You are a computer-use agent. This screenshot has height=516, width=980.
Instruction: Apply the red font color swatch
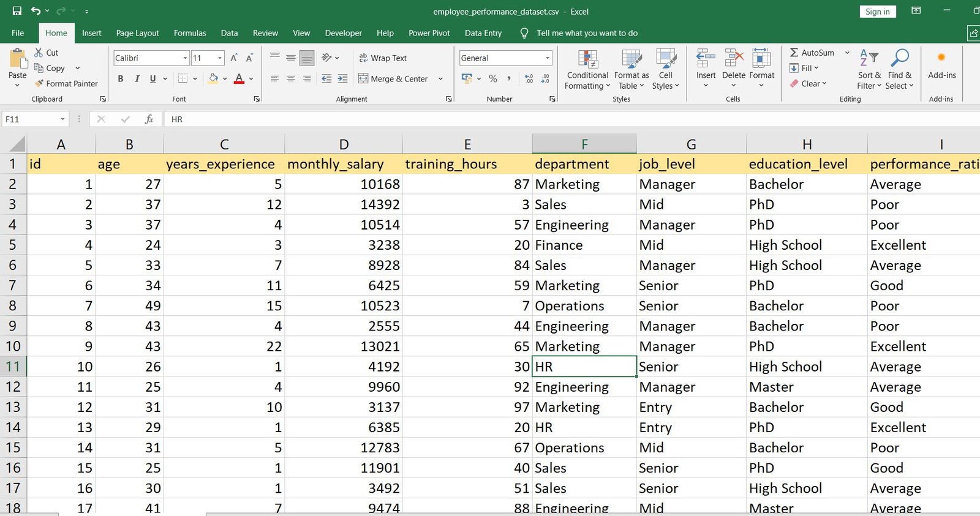239,78
